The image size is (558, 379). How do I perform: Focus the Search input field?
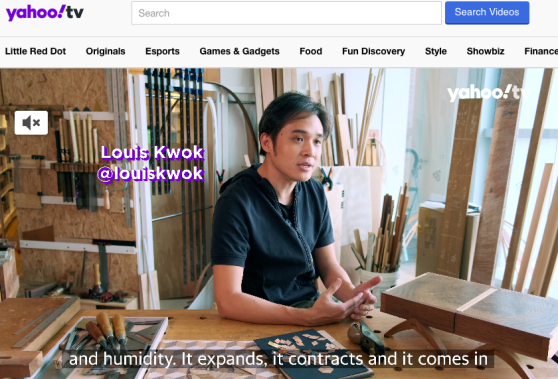click(286, 13)
